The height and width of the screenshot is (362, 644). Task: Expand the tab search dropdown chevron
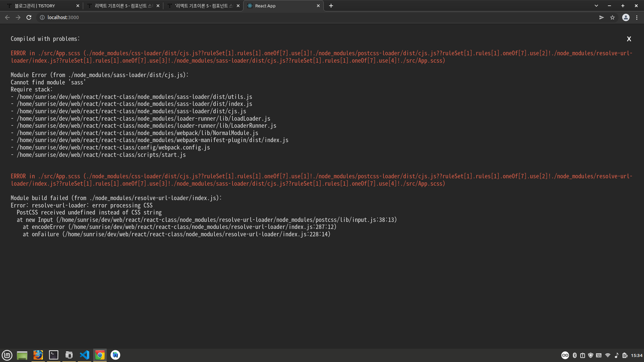[596, 6]
